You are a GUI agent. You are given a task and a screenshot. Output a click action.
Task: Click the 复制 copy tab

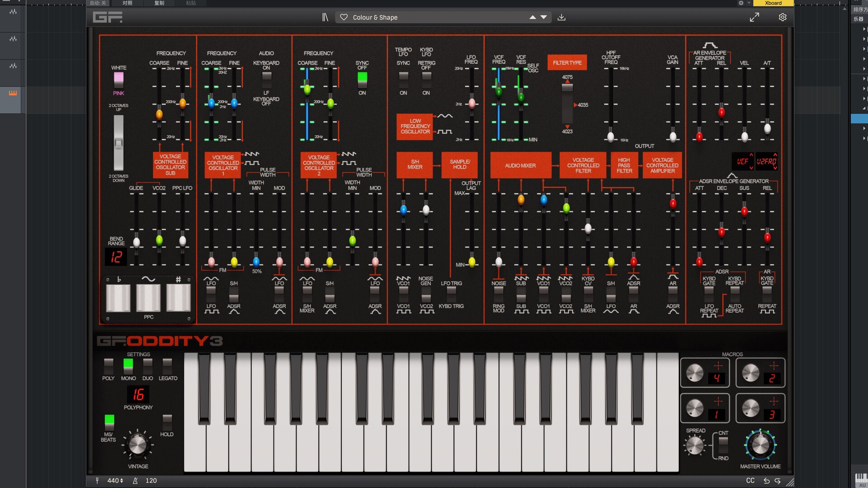[159, 3]
